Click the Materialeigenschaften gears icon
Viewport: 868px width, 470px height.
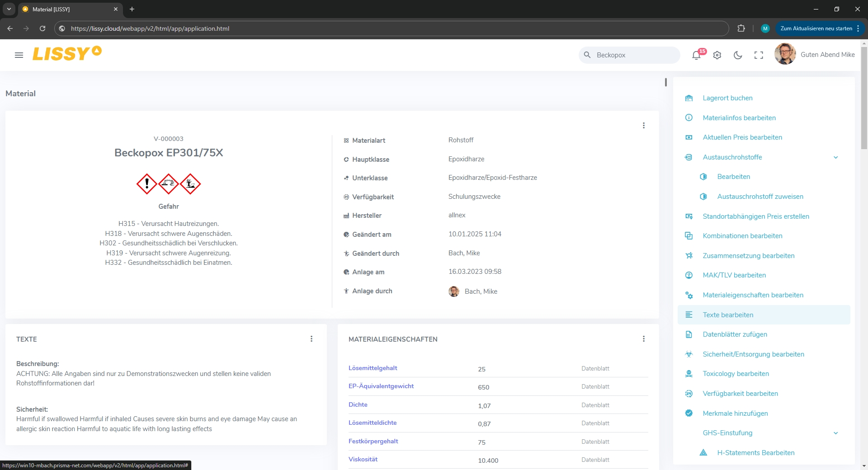click(689, 295)
